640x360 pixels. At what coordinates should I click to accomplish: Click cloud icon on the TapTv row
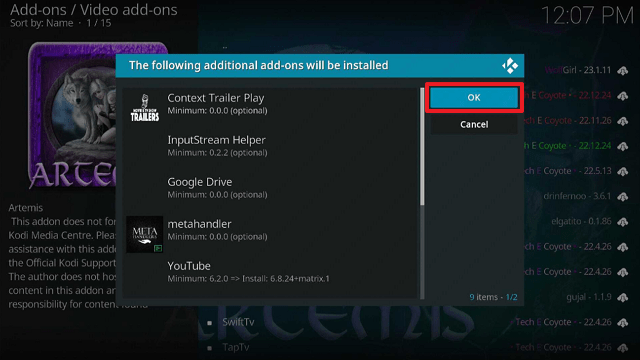622,348
